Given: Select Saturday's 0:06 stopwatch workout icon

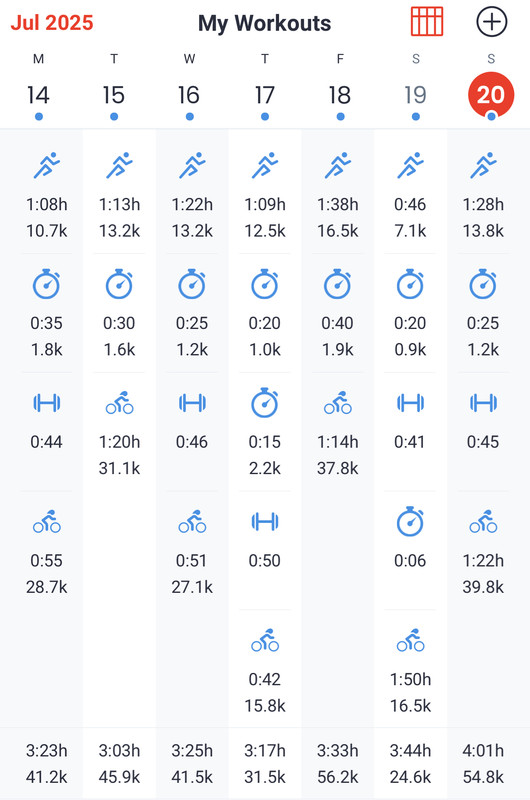Looking at the screenshot, I should click(x=410, y=521).
